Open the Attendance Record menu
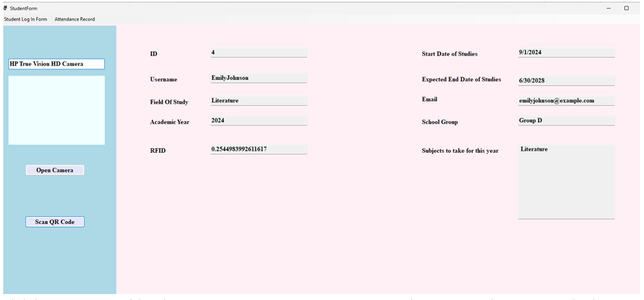The height and width of the screenshot is (300, 644). coord(75,19)
